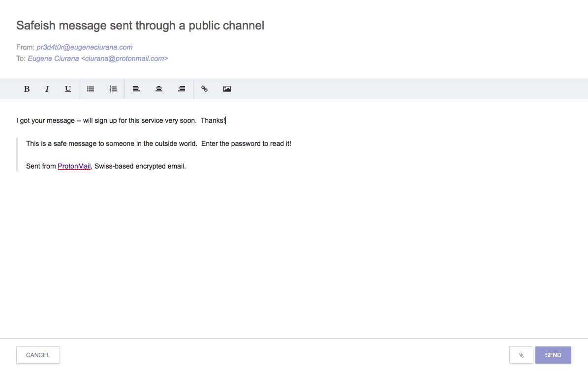Viewport: 588px width, 371px height.
Task: Attach a file with the paperclip button
Action: [521, 355]
